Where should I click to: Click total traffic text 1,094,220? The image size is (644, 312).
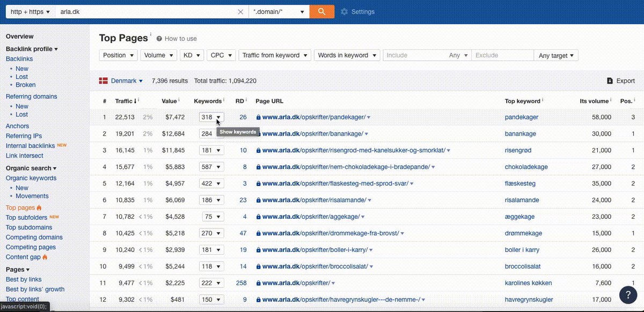tap(225, 81)
